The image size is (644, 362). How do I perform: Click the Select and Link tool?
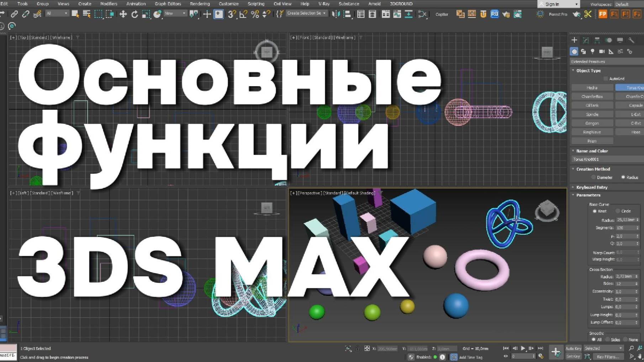tap(14, 14)
